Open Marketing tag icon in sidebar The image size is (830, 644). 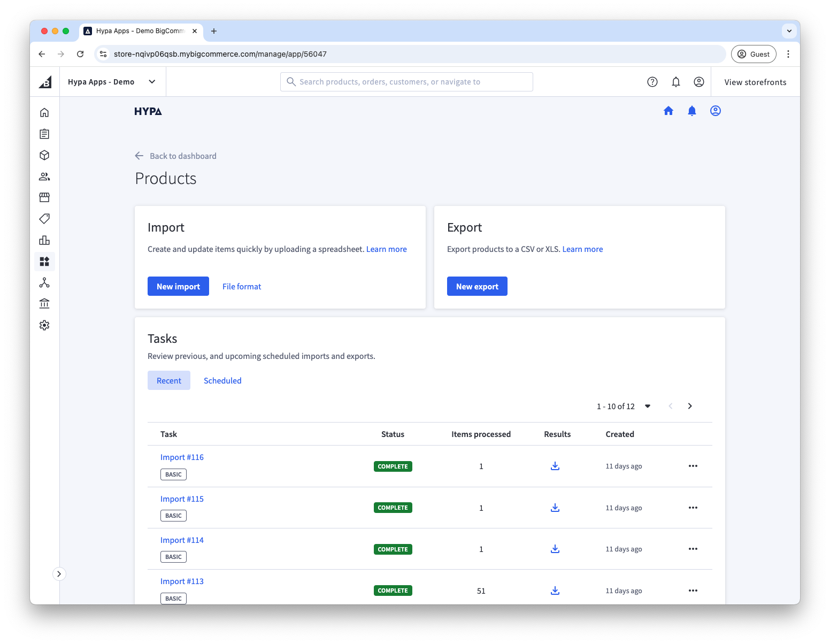click(44, 219)
